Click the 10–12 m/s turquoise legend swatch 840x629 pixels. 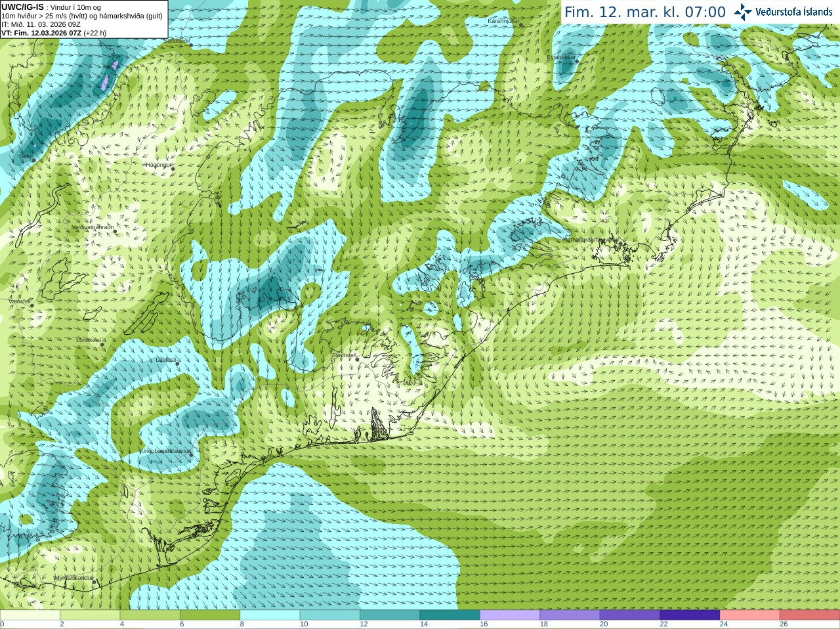[330, 615]
